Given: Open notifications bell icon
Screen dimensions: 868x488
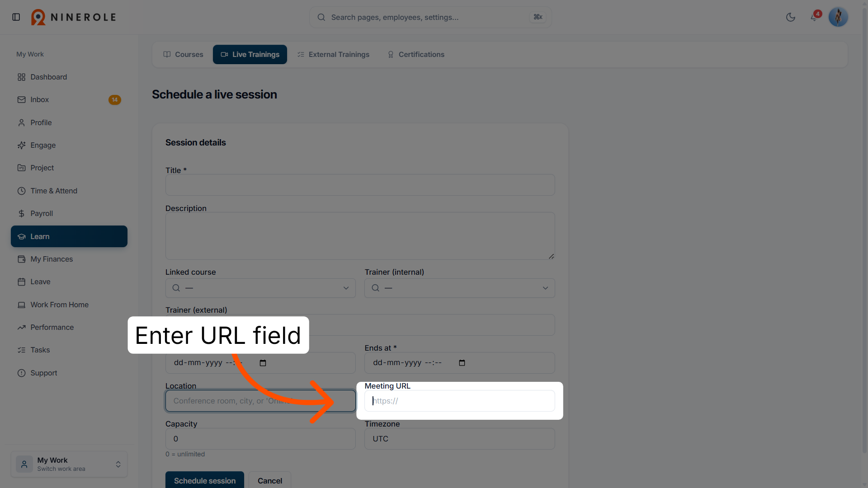Looking at the screenshot, I should [x=814, y=17].
